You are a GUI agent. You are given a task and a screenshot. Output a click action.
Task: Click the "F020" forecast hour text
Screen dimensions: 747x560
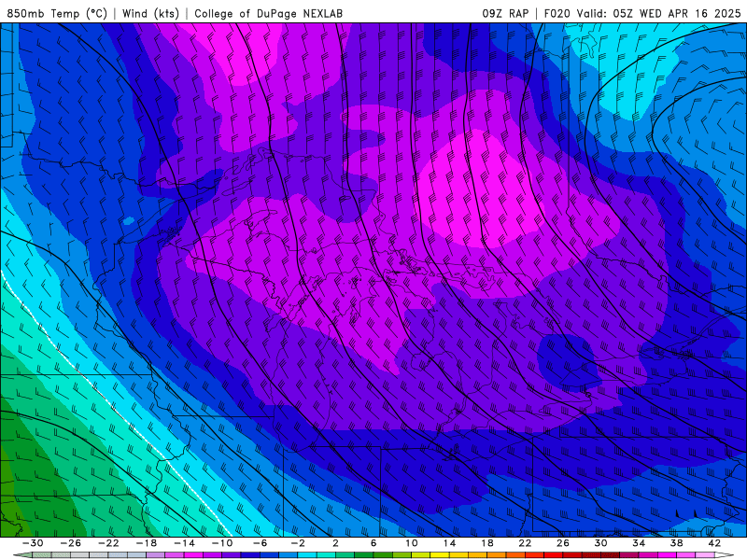pyautogui.click(x=557, y=14)
